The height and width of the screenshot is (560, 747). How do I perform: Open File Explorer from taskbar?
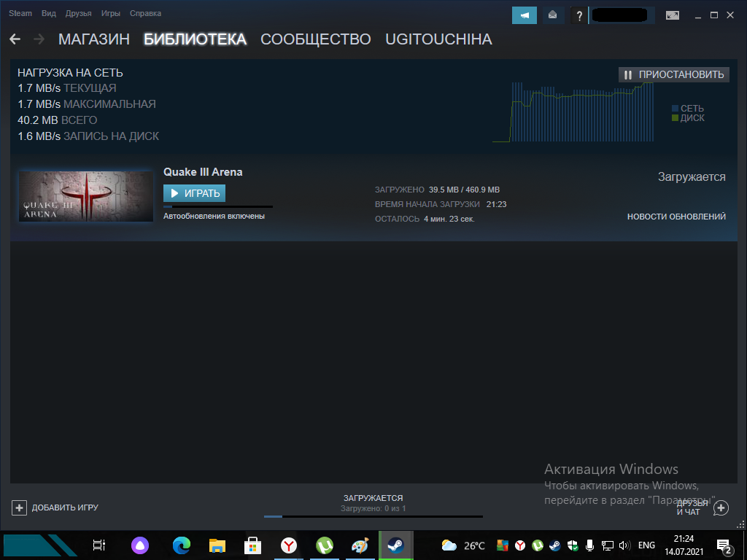(x=217, y=545)
